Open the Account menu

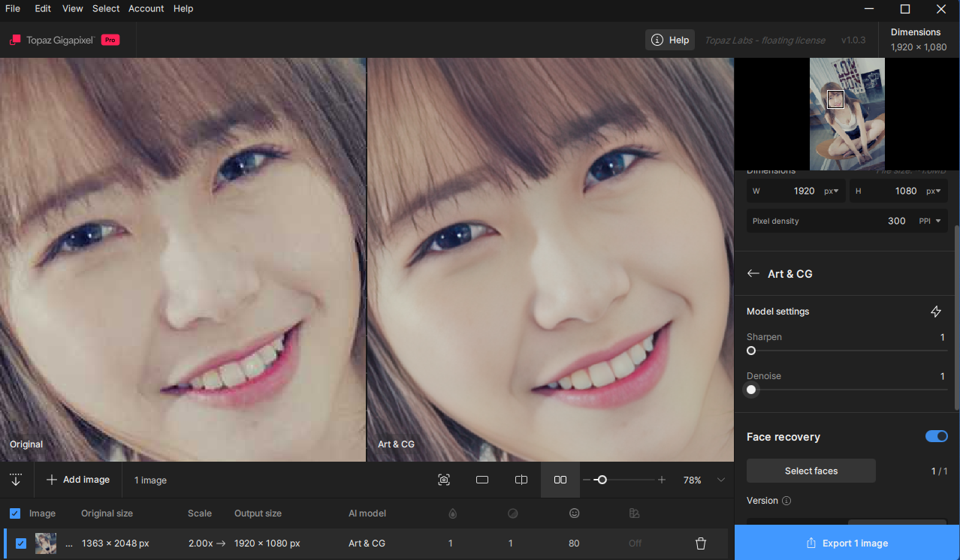pyautogui.click(x=146, y=9)
